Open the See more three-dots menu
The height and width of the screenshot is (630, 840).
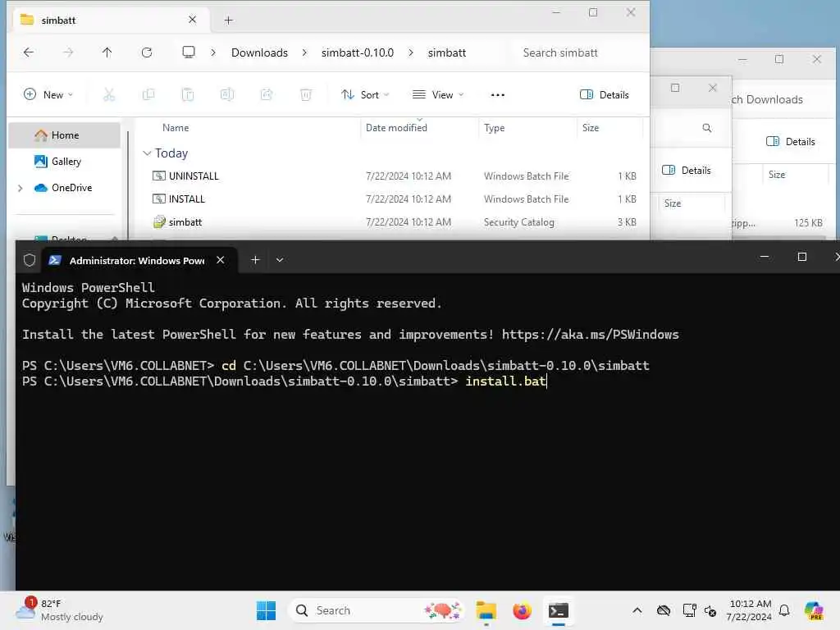click(498, 95)
